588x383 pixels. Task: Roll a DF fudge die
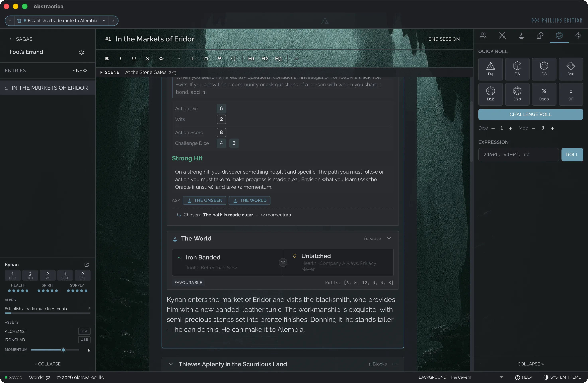pos(571,94)
